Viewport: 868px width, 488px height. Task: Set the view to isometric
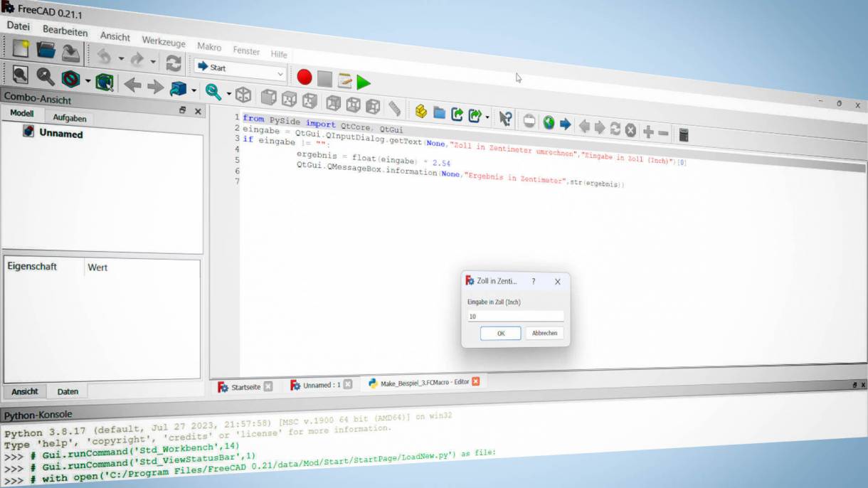[243, 95]
